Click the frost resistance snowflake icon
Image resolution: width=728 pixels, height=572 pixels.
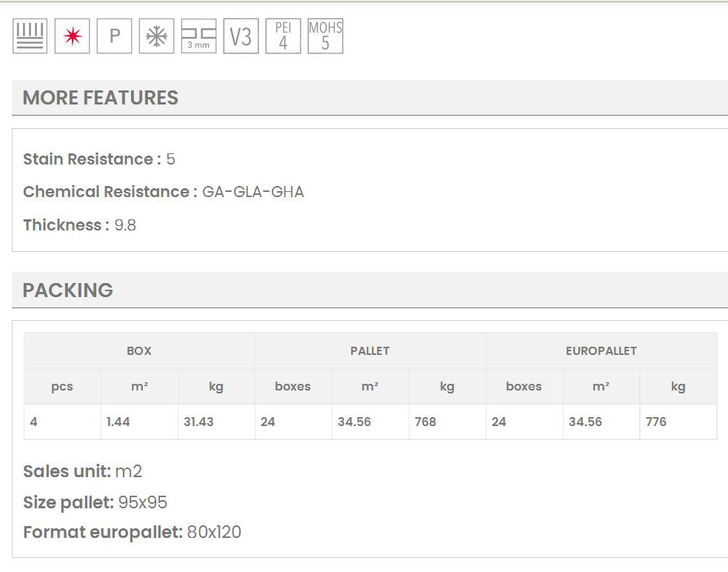pyautogui.click(x=156, y=36)
